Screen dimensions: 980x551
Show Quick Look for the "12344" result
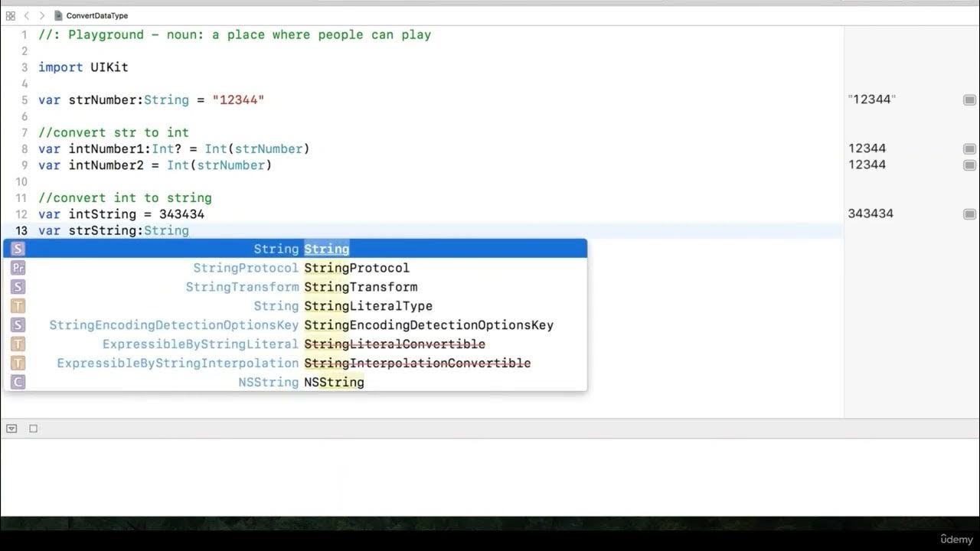click(x=969, y=100)
